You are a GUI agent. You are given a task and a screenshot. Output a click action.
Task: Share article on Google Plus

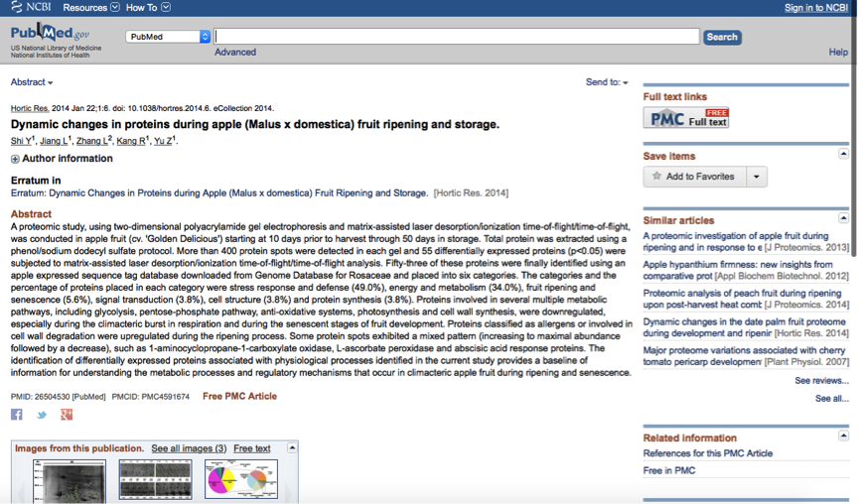[x=67, y=415]
